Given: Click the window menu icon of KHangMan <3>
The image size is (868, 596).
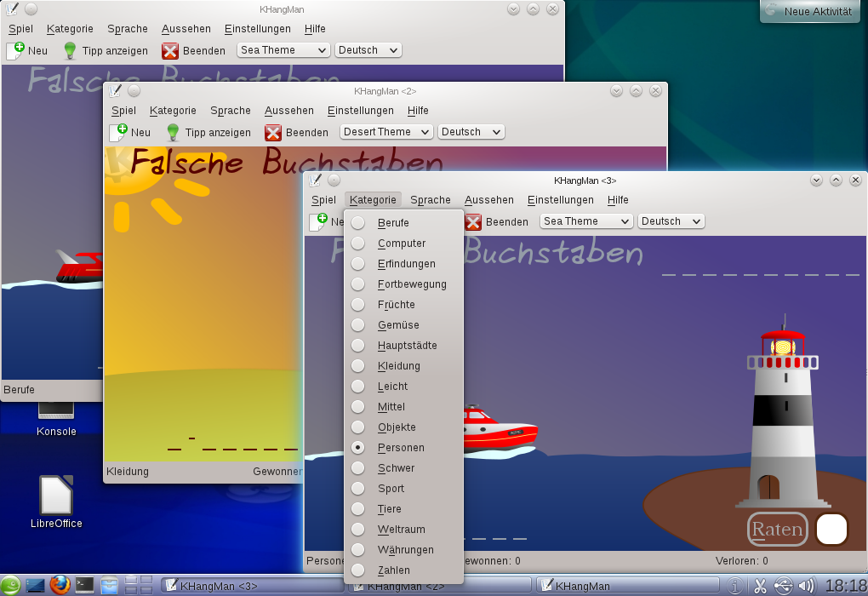Looking at the screenshot, I should point(314,180).
